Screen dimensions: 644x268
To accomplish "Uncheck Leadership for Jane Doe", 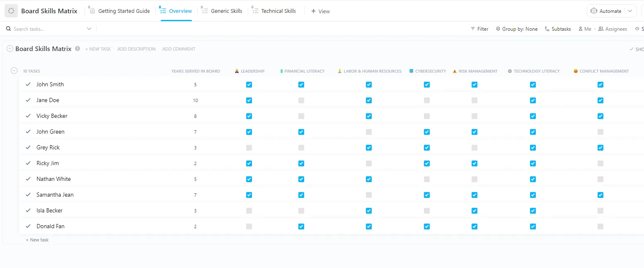I will click(249, 100).
